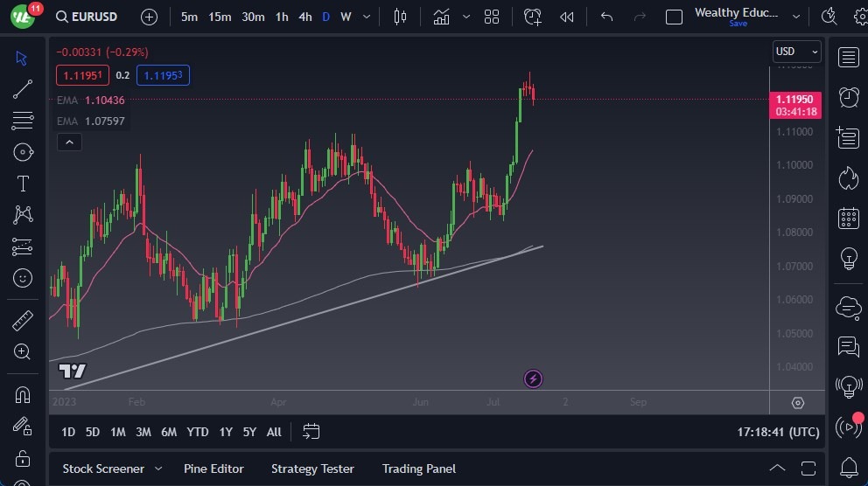Set the chart range to YTD
The height and width of the screenshot is (486, 868).
coord(198,432)
